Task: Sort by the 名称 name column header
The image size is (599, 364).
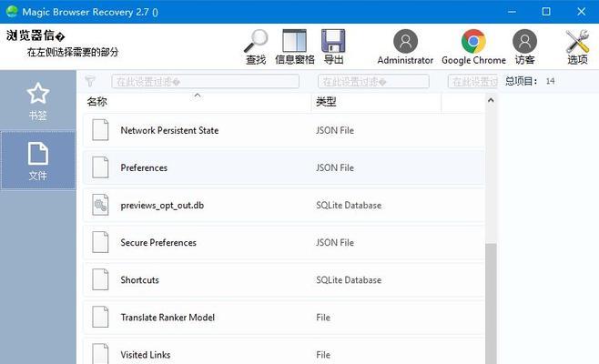Action: (x=96, y=102)
